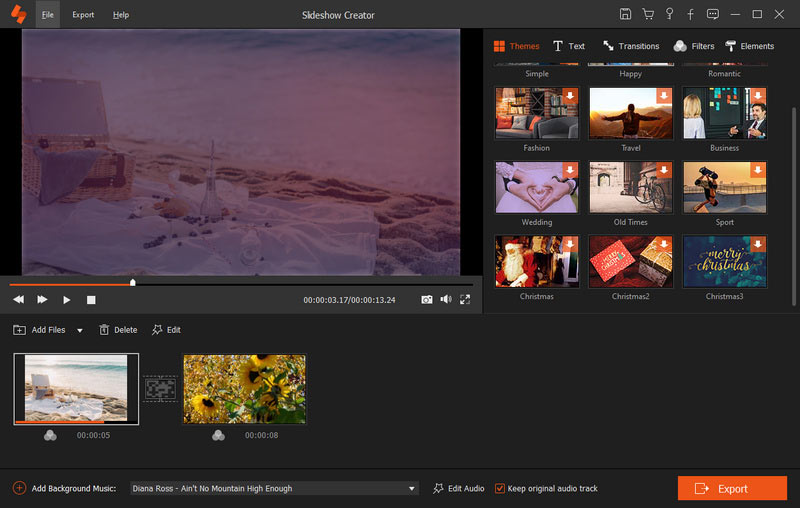This screenshot has height=508, width=800.
Task: Switch to the Transitions tab
Action: 631,46
